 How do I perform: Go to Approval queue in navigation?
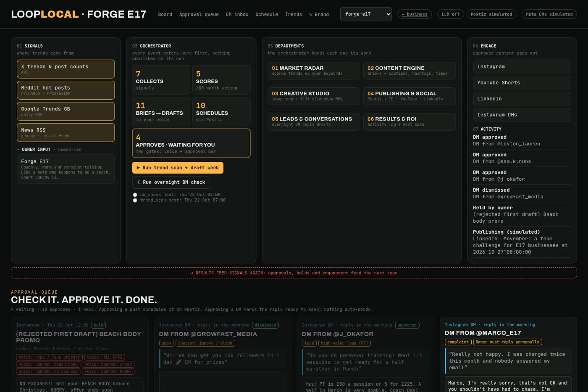coord(199,14)
